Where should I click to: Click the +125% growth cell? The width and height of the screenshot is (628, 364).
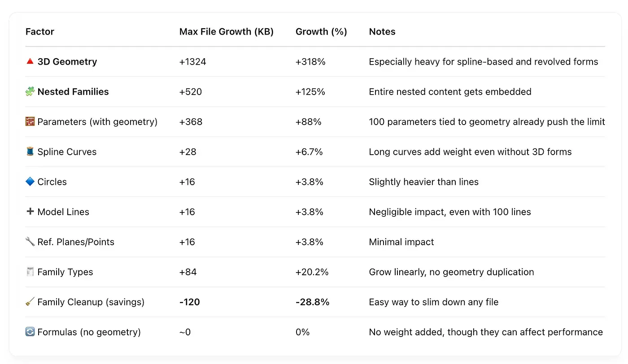pos(310,92)
